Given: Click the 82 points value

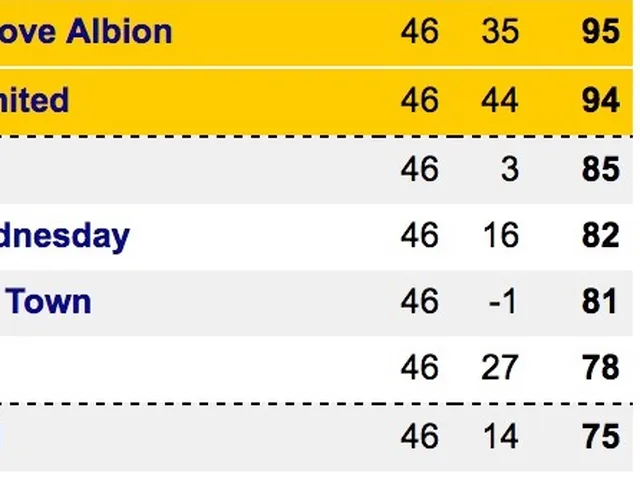Looking at the screenshot, I should 600,235.
